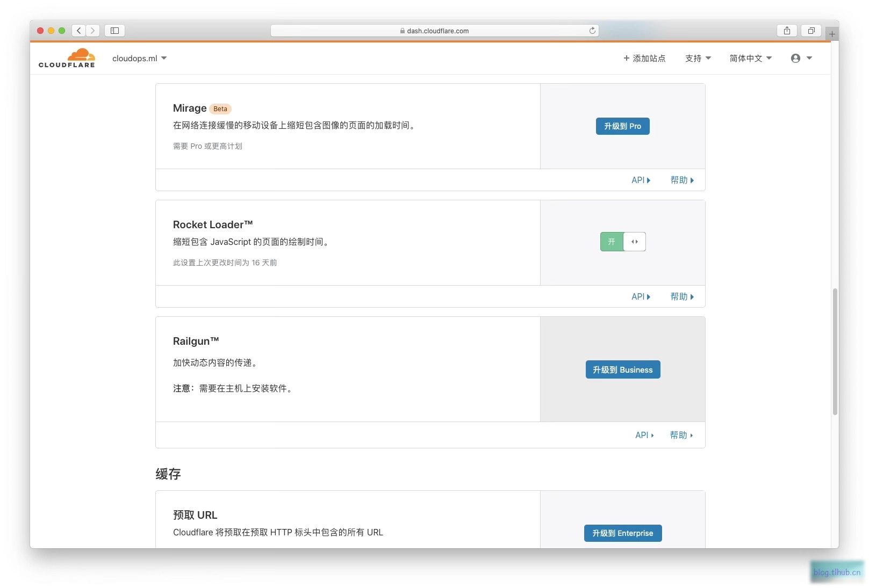
Task: Open the API link under Railgun
Action: tap(644, 435)
